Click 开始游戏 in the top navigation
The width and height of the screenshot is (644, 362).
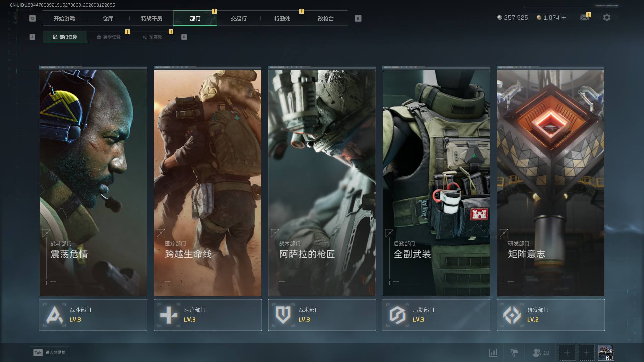[64, 19]
